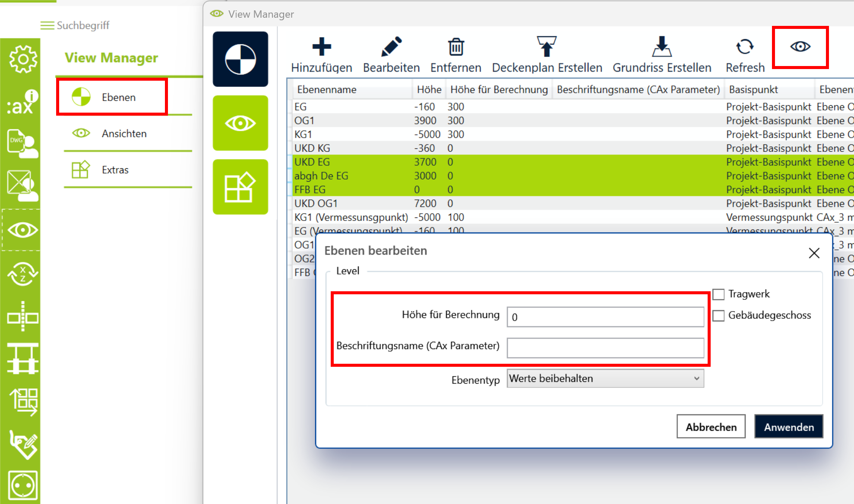Enable the Tragwerk checkbox
The width and height of the screenshot is (854, 504).
[718, 294]
